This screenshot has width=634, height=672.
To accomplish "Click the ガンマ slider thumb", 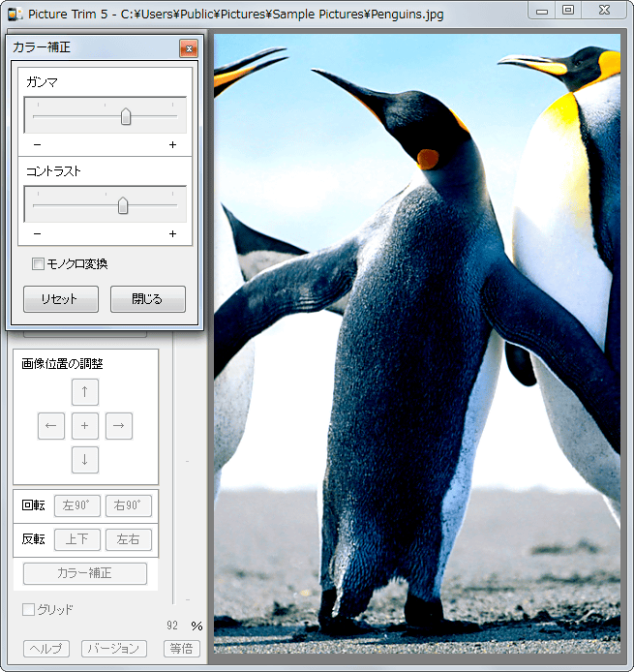I will tap(126, 116).
